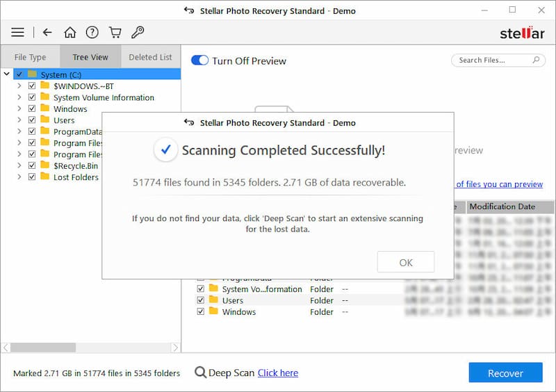The width and height of the screenshot is (556, 392).
Task: Expand the $WINDOWS.~BT tree folder
Action: click(19, 86)
